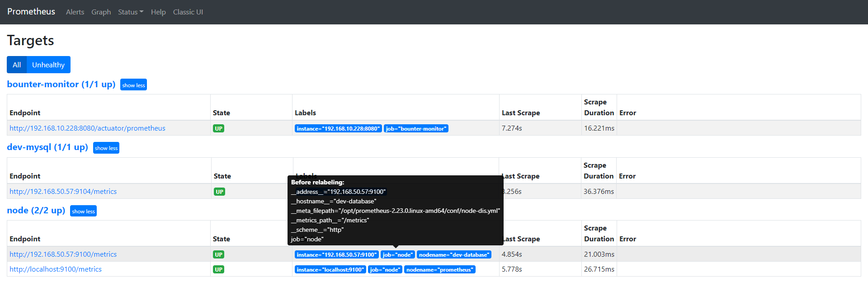
Task: Click show less next to node group
Action: click(83, 211)
